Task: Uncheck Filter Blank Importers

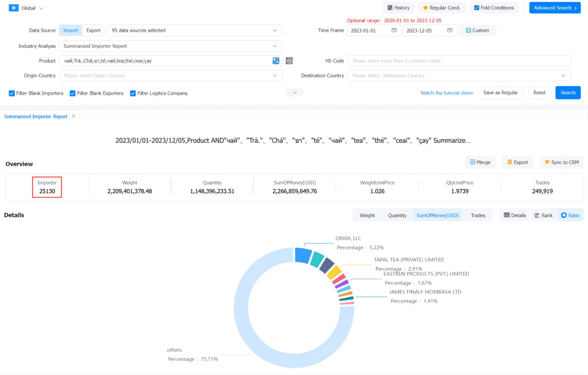Action: pos(12,93)
